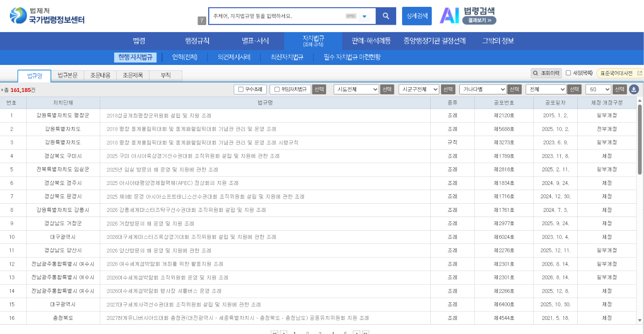Screen dimensions: 644x334
Task: Expand the 가나다별 sort order dropdown
Action: click(x=483, y=89)
